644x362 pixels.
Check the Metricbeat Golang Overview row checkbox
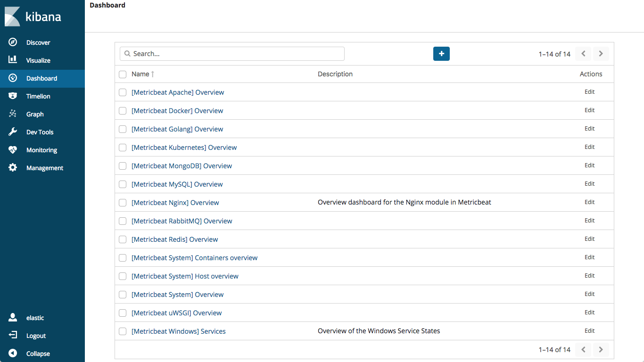[x=123, y=129]
